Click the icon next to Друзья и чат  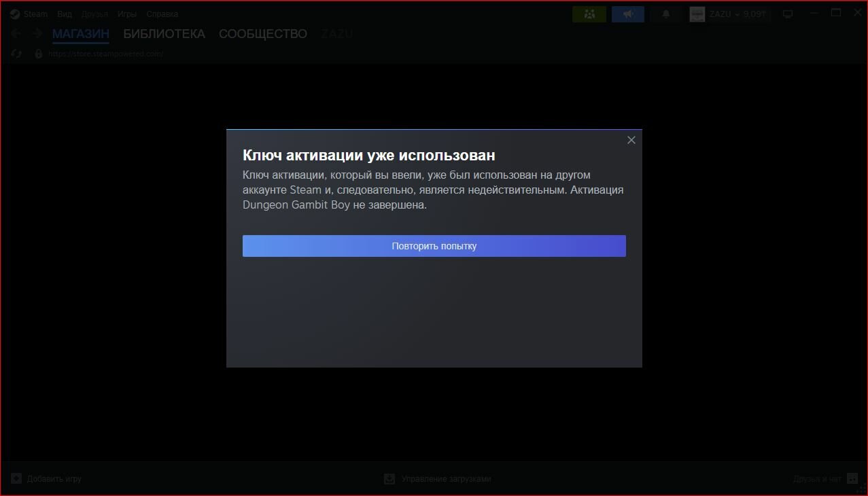[852, 479]
